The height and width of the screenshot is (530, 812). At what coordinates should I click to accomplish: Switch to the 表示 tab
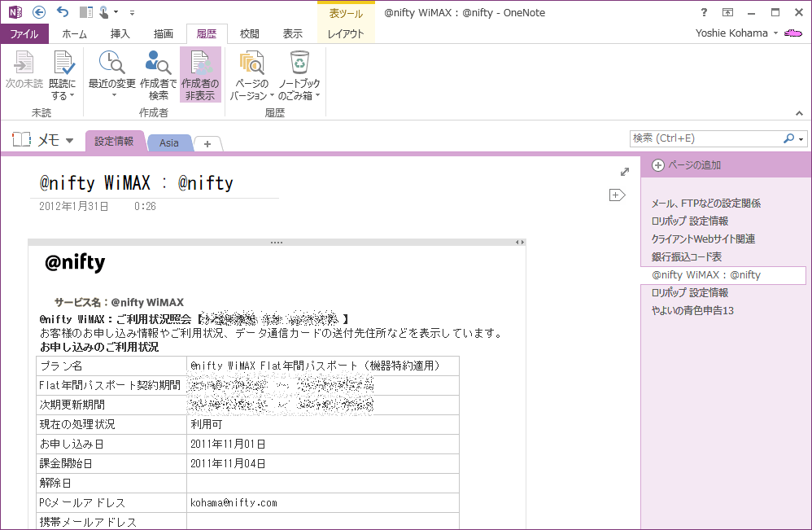tap(293, 33)
